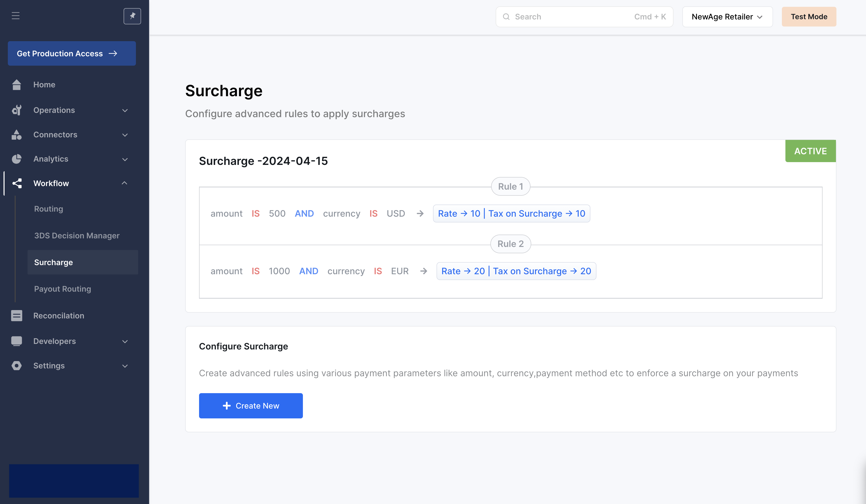Click the Developers monitor icon
866x504 pixels.
tap(16, 341)
